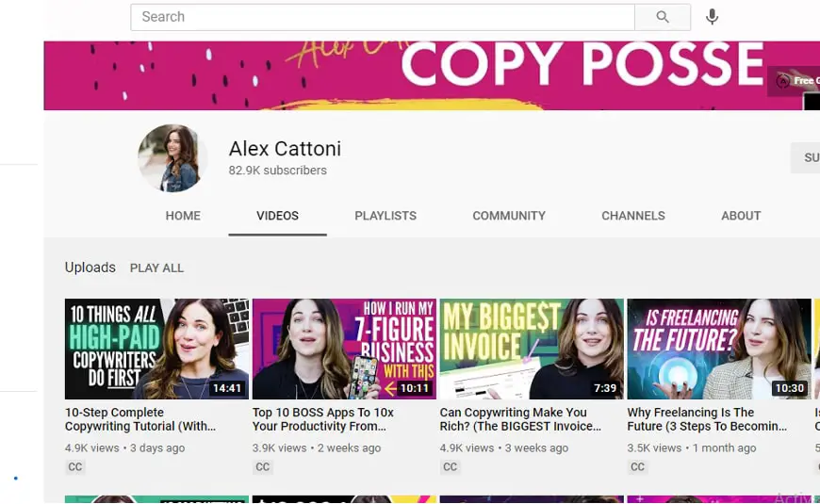Screen dimensions: 820x504
Task: Open 'Can Copywriting Make You Rich?' title link
Action: click(x=520, y=419)
